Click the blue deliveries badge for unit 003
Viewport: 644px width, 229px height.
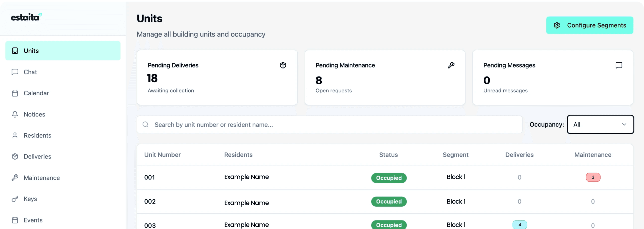519,225
